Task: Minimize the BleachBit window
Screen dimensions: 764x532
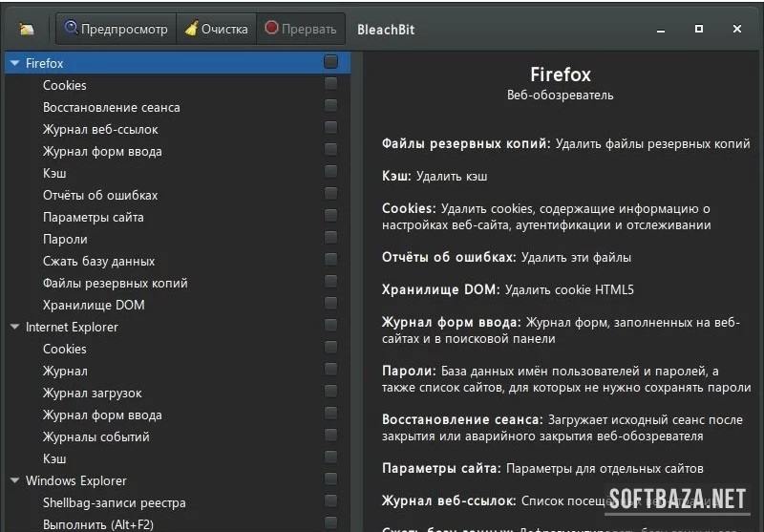Action: [x=661, y=29]
